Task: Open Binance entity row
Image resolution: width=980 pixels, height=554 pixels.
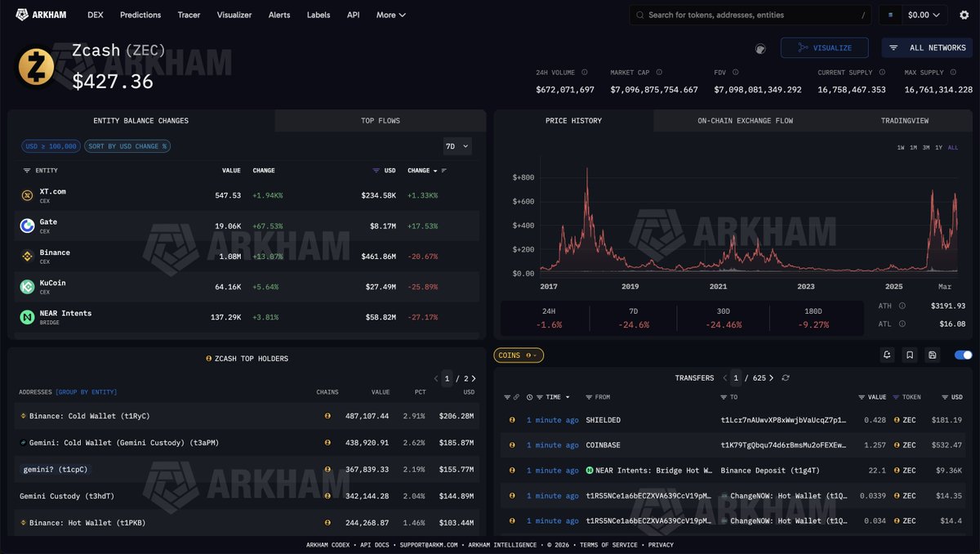Action: (x=247, y=257)
